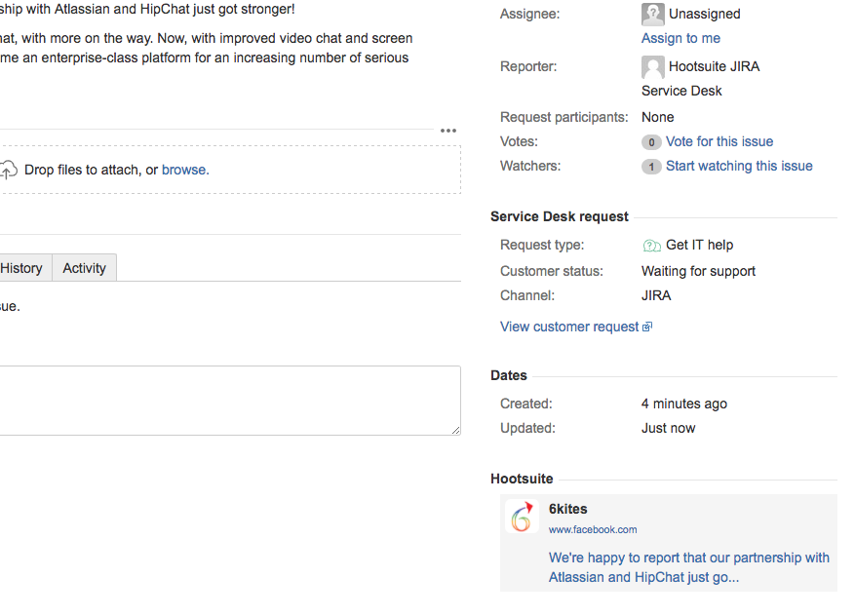855x616 pixels.
Task: Click the Get IT help request icon
Action: [x=651, y=246]
